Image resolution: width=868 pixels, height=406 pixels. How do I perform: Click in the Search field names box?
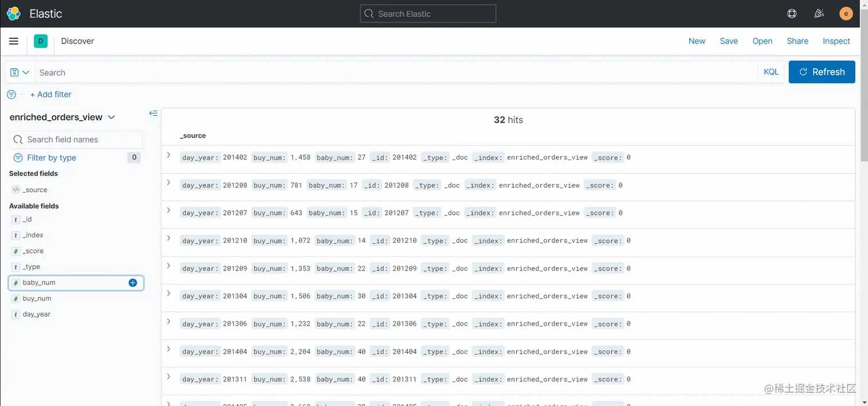click(76, 139)
